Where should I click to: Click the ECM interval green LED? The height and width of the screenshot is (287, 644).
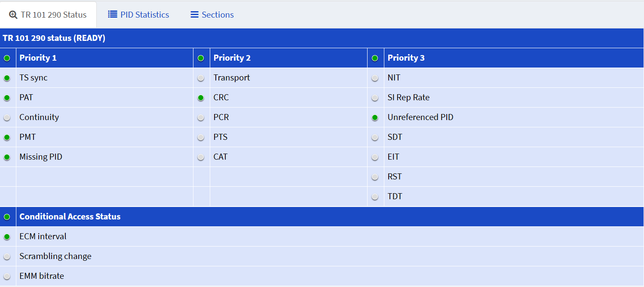(7, 237)
